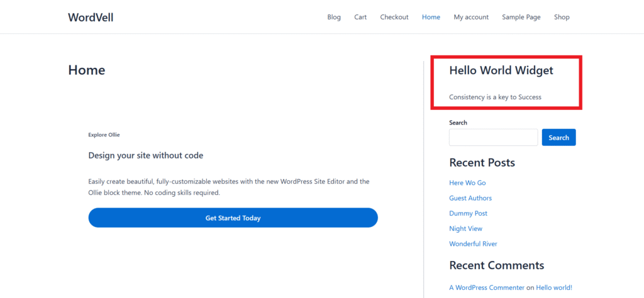Viewport: 644px width, 298px height.
Task: Click A WordPress Commenter author link
Action: [x=486, y=287]
